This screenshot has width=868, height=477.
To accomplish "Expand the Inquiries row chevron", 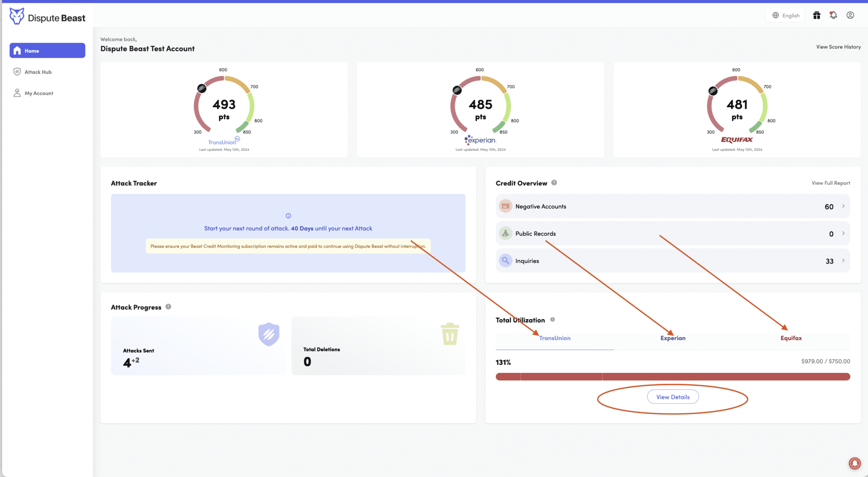I will pyautogui.click(x=843, y=261).
